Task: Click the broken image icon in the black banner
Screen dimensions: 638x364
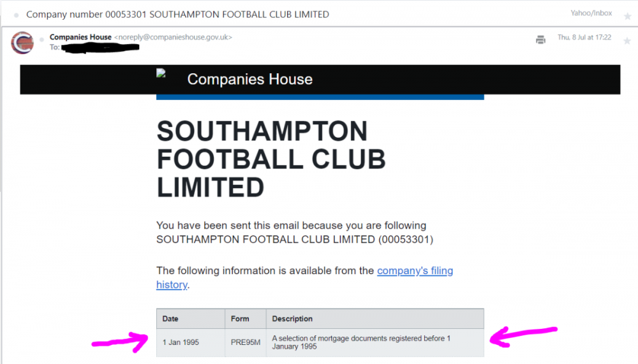Action: point(161,73)
